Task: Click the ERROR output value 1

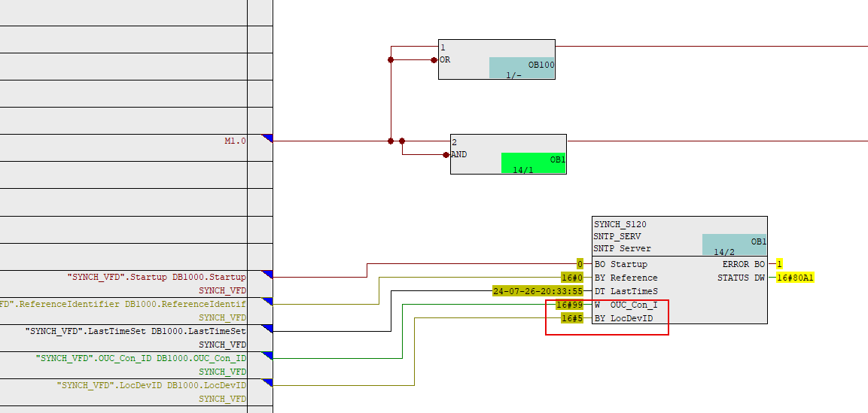Action: tap(779, 265)
